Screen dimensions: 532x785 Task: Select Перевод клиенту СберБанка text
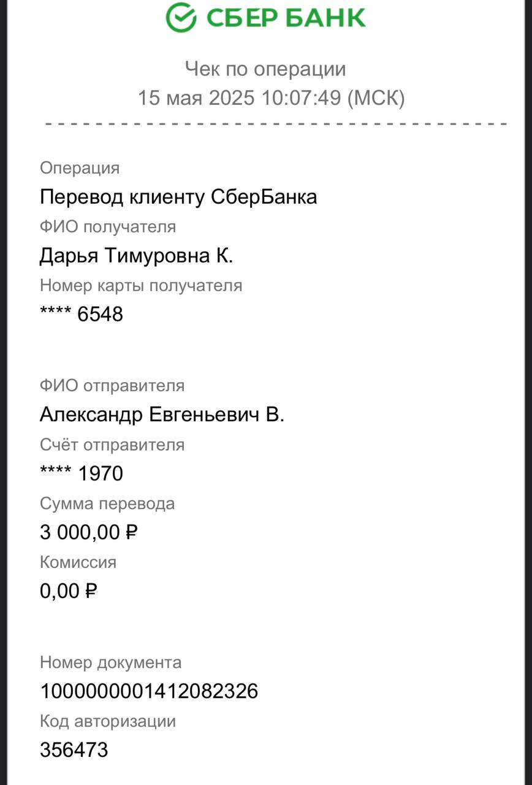click(x=178, y=197)
